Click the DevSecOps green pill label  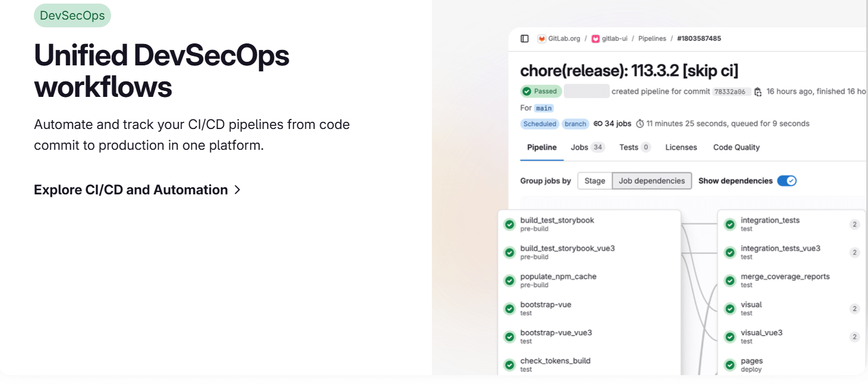[x=72, y=15]
